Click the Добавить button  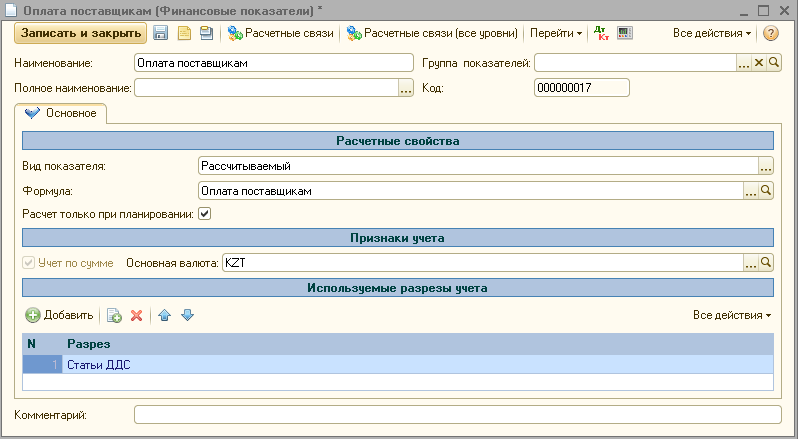(x=60, y=315)
